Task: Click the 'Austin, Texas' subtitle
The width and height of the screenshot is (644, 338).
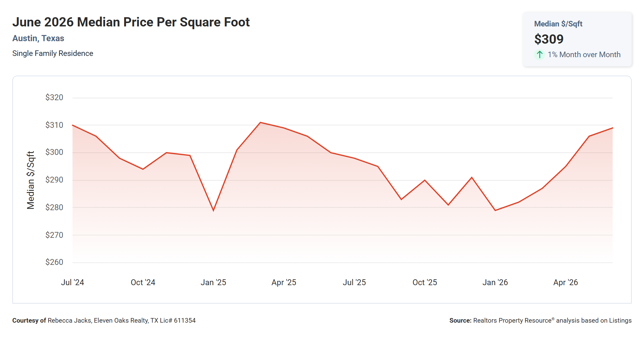Action: (x=38, y=38)
